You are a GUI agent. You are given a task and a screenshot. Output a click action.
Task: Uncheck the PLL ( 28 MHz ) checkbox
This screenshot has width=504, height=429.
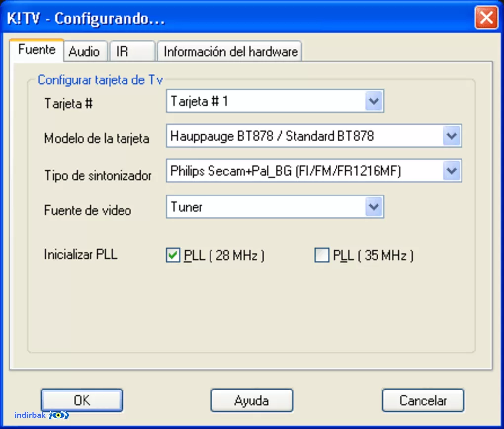click(x=173, y=255)
